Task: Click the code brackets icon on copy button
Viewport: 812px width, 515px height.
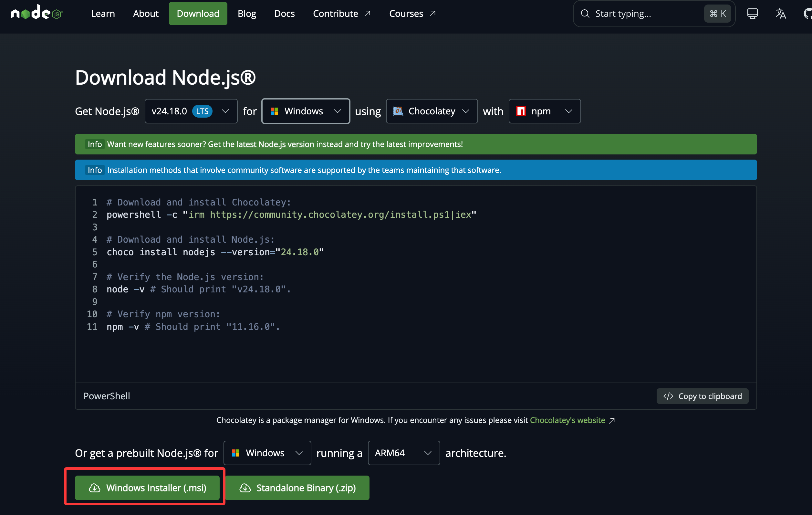Action: tap(668, 396)
